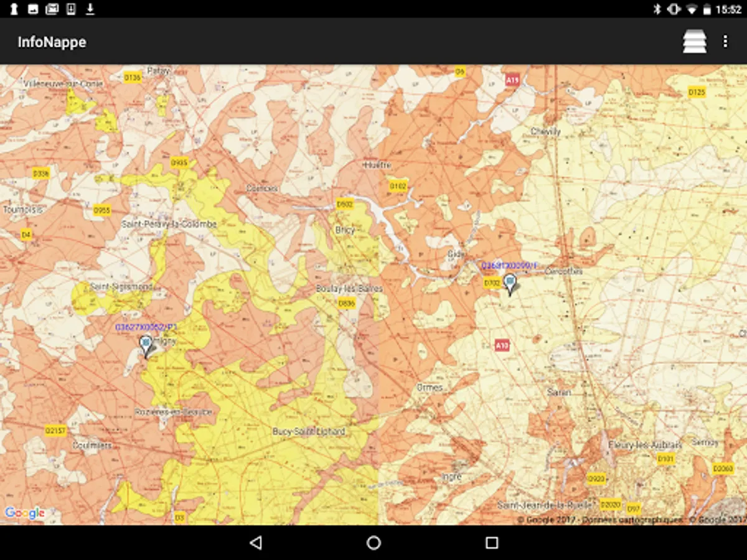Image resolution: width=747 pixels, height=560 pixels.
Task: Tap the D920 road badge
Action: click(596, 478)
